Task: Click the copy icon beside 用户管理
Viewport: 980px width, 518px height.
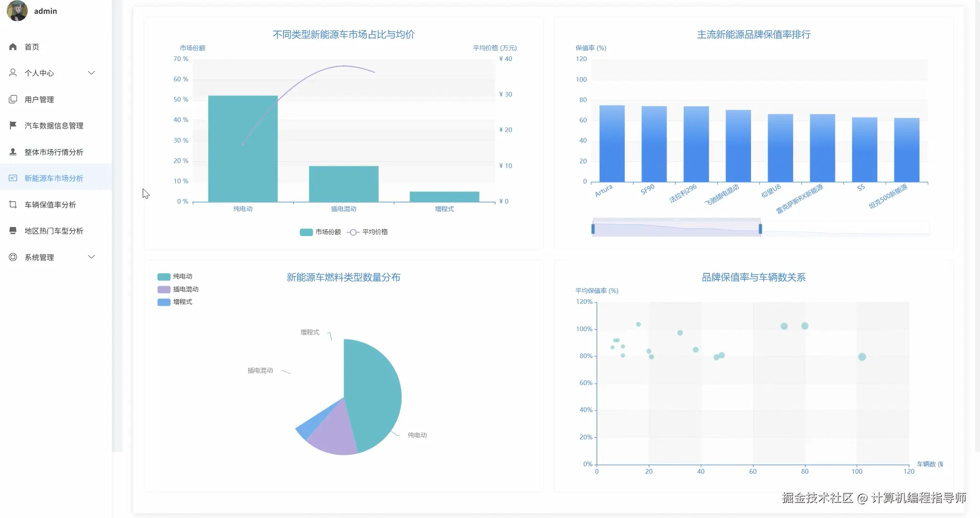Action: click(13, 99)
